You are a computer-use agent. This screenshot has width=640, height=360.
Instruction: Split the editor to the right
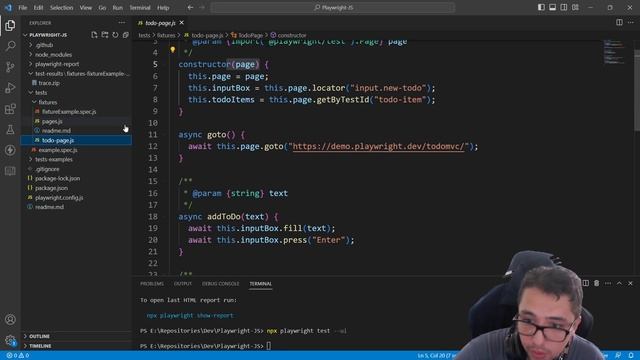coord(619,22)
